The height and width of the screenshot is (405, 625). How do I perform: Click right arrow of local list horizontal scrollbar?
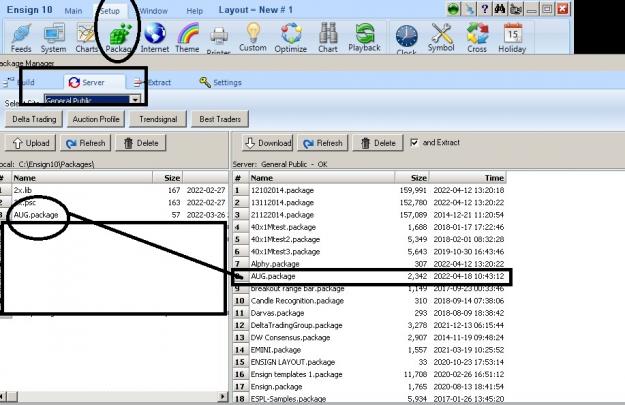point(222,397)
